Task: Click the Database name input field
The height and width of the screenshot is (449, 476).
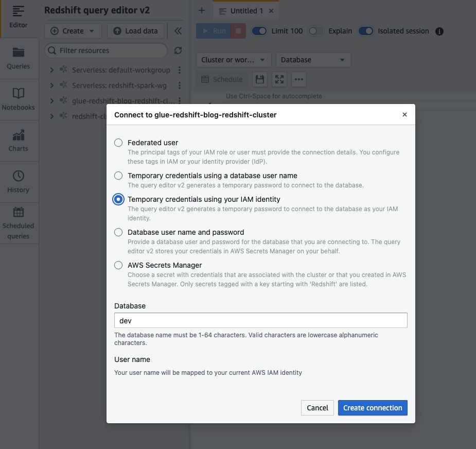Action: tap(261, 320)
